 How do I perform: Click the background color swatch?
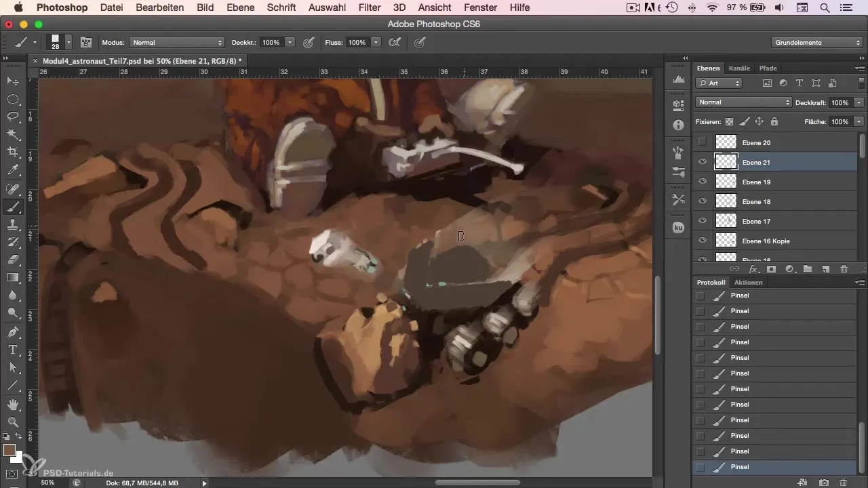pyautogui.click(x=18, y=458)
